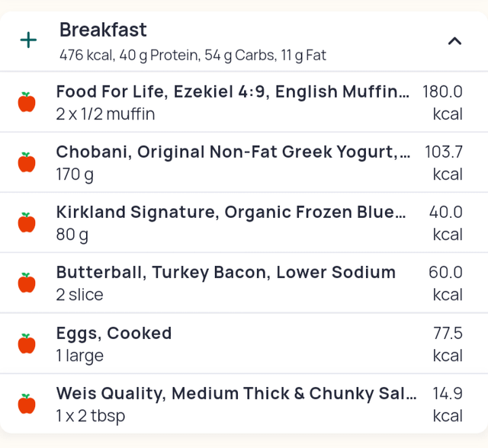
Task: Collapse the Breakfast section chevron
Action: point(454,41)
